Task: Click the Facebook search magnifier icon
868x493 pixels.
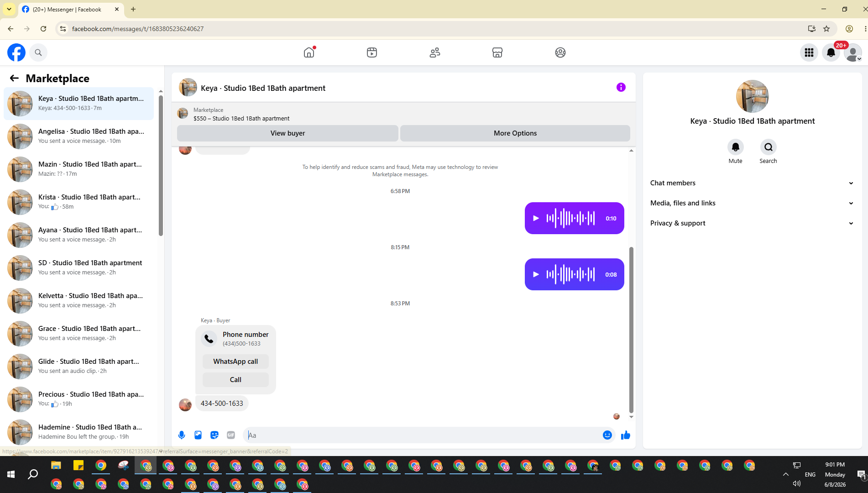Action: coord(38,52)
